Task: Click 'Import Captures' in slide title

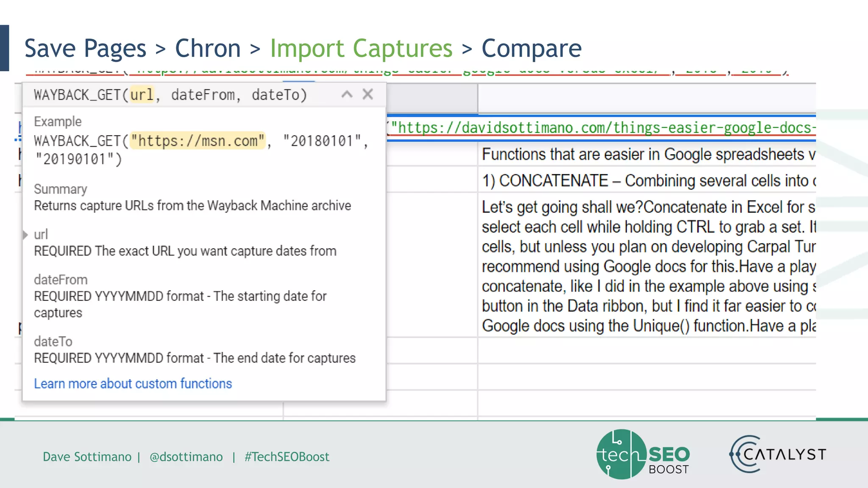Action: pyautogui.click(x=362, y=48)
